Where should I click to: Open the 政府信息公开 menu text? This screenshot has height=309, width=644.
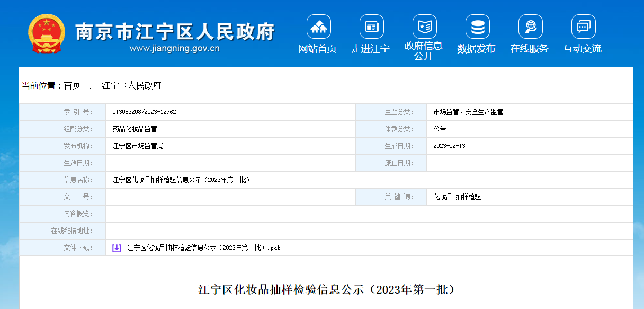(424, 51)
